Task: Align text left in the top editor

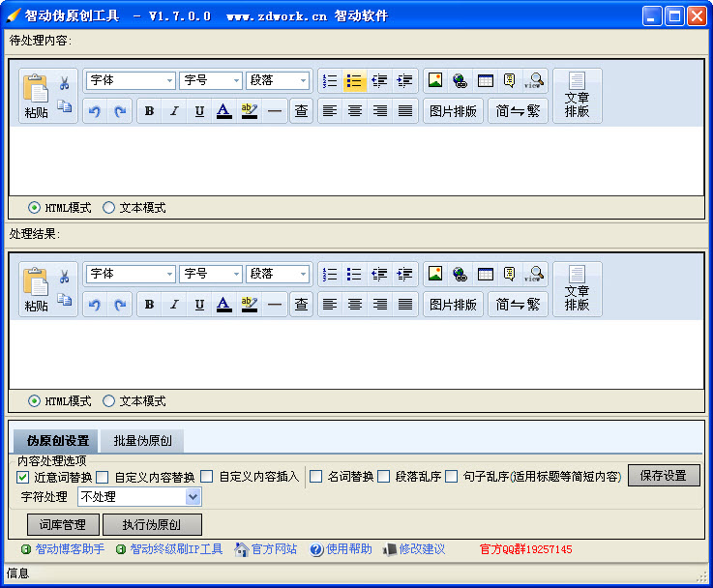Action: coord(330,111)
